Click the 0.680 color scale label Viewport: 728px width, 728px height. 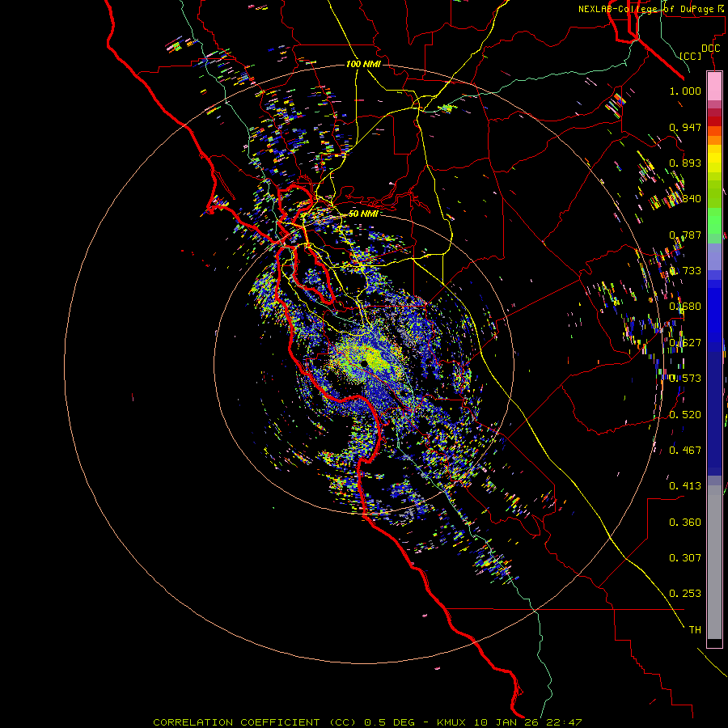(x=685, y=307)
